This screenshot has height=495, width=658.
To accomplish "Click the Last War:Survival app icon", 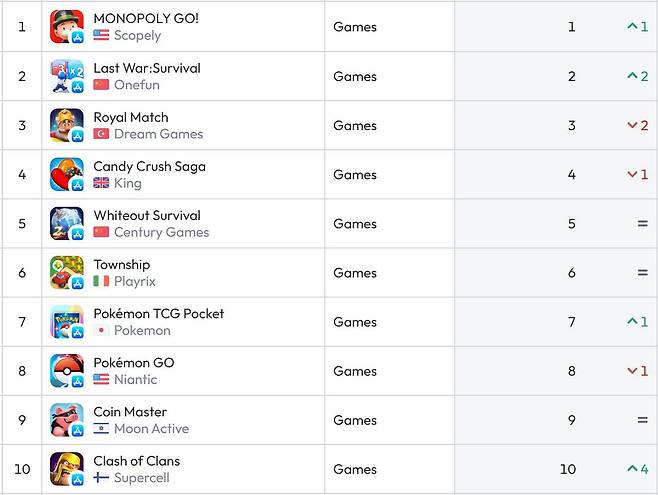I will 67,76.
